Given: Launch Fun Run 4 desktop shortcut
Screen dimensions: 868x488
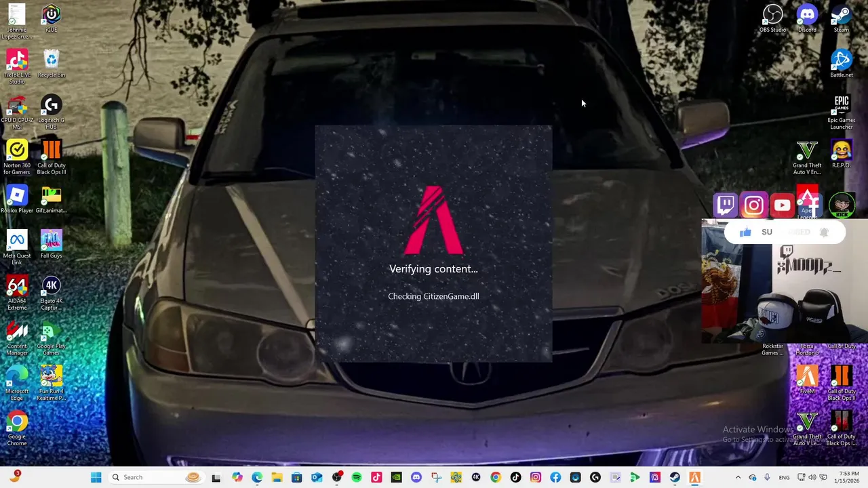Looking at the screenshot, I should [51, 383].
